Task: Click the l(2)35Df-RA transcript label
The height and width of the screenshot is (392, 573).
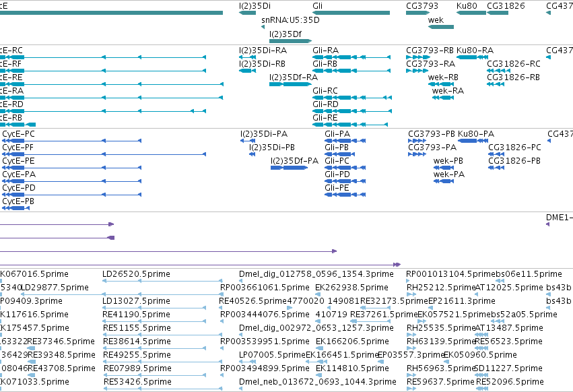Action: (294, 77)
